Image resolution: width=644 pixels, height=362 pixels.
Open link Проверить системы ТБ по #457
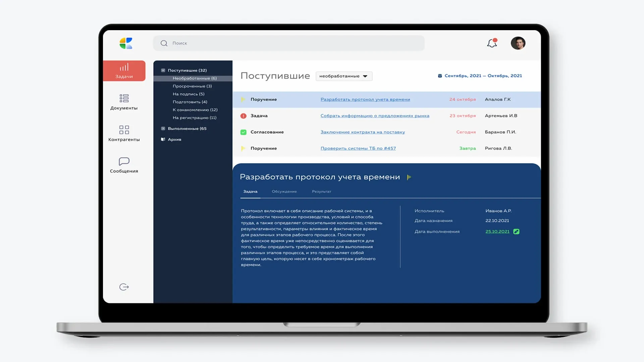[x=358, y=148]
